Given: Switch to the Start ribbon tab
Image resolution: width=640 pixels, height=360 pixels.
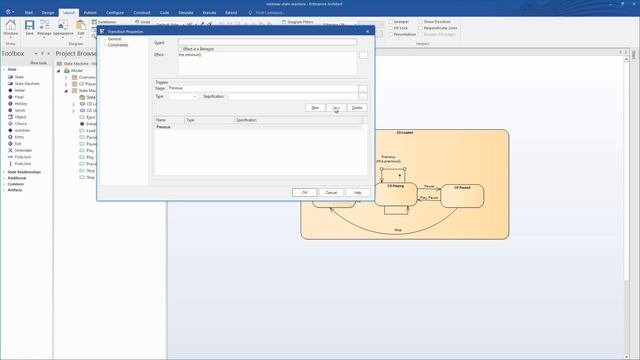Looking at the screenshot, I should pyautogui.click(x=29, y=13).
